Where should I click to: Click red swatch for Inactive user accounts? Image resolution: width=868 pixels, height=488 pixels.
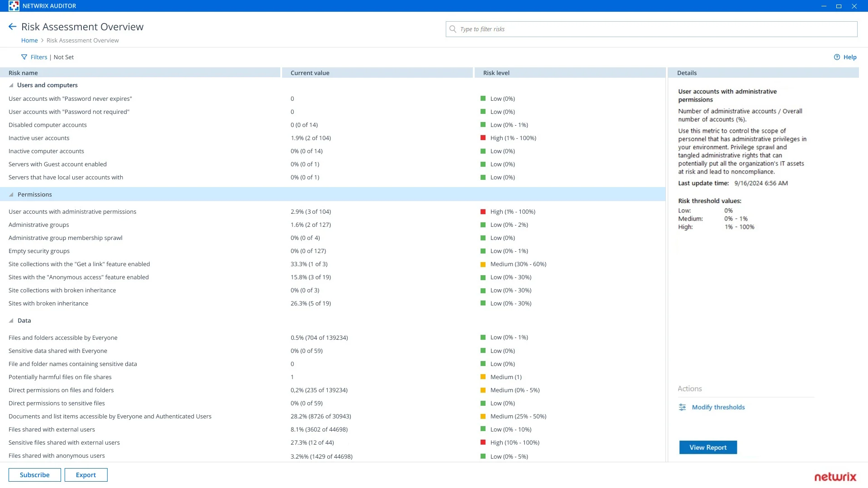[483, 138]
